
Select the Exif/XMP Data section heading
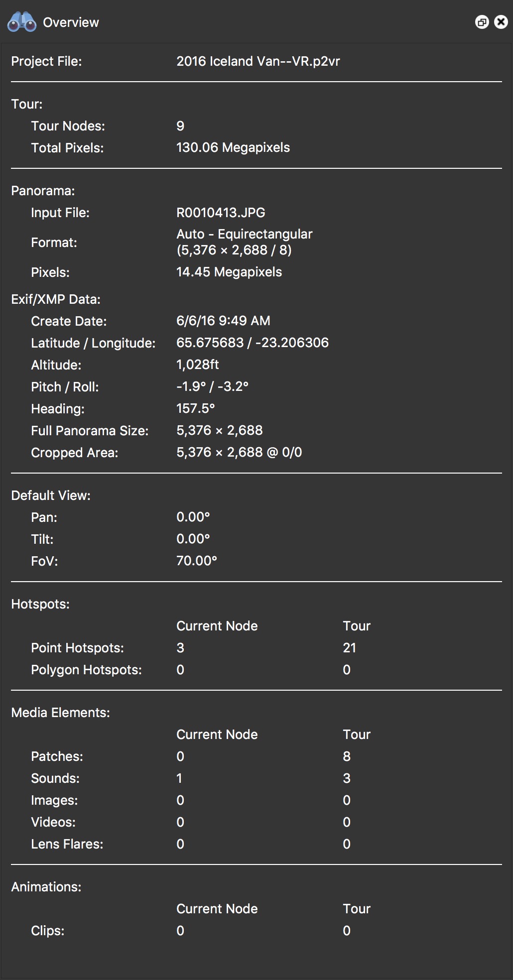56,299
